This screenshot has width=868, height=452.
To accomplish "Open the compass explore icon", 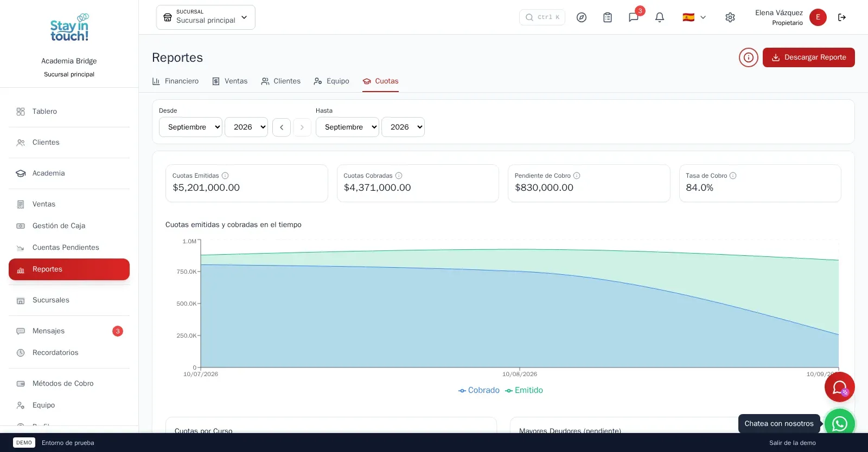I will tap(582, 17).
